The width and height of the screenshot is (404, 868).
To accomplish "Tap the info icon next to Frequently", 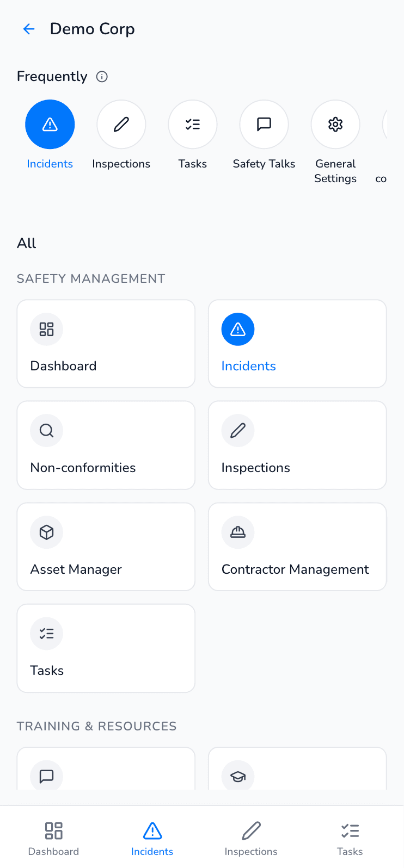I will (101, 77).
